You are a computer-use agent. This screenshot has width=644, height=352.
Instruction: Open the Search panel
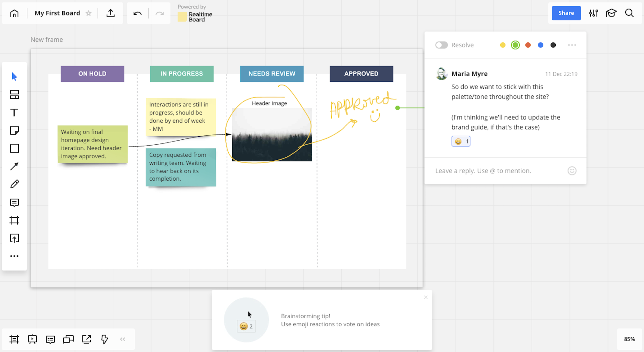click(630, 13)
